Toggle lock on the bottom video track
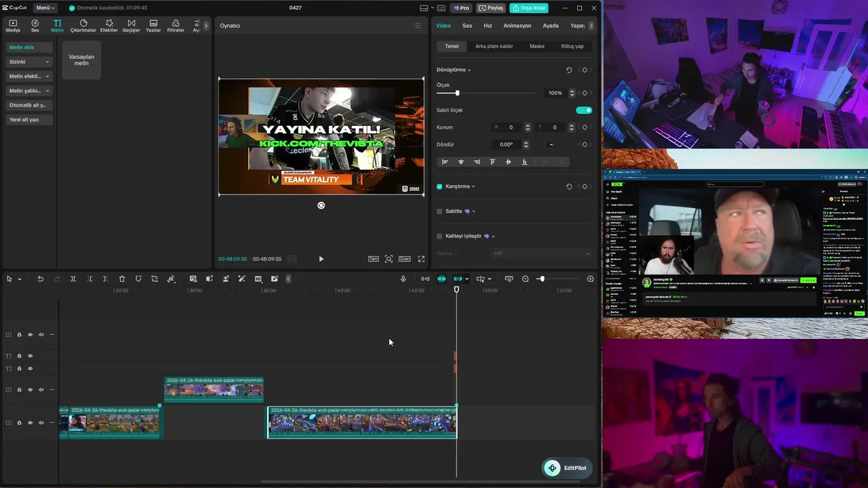Viewport: 868px width, 488px height. point(19,423)
